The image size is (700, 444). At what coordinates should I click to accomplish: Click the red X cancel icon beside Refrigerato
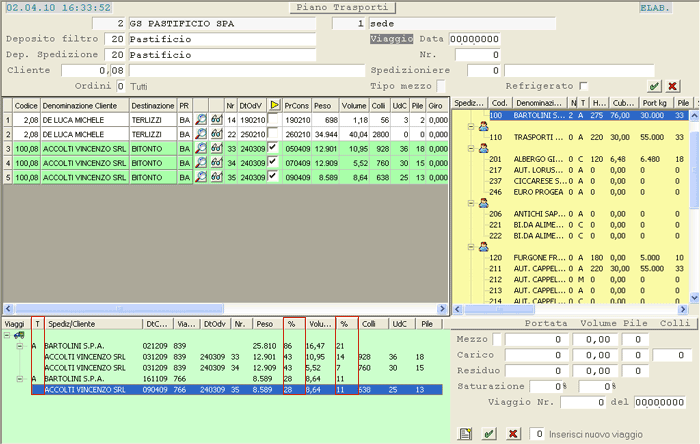672,86
